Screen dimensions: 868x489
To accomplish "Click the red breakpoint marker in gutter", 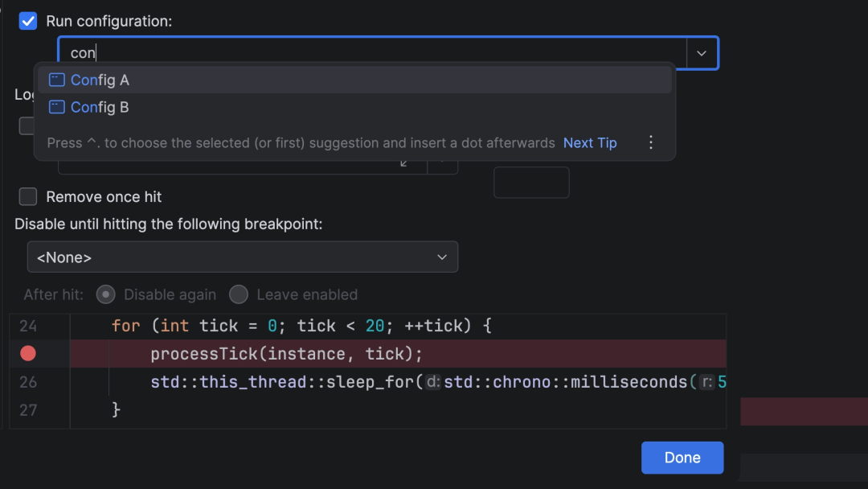I will pos(27,353).
